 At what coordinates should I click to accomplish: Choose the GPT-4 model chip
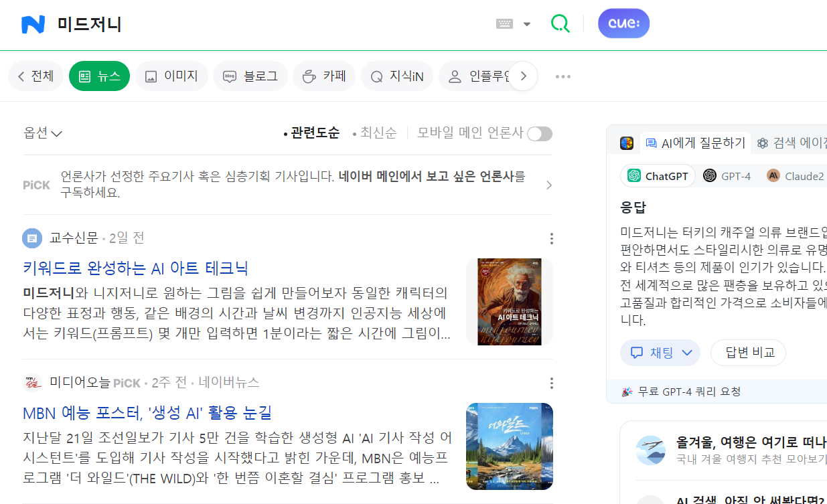(727, 176)
